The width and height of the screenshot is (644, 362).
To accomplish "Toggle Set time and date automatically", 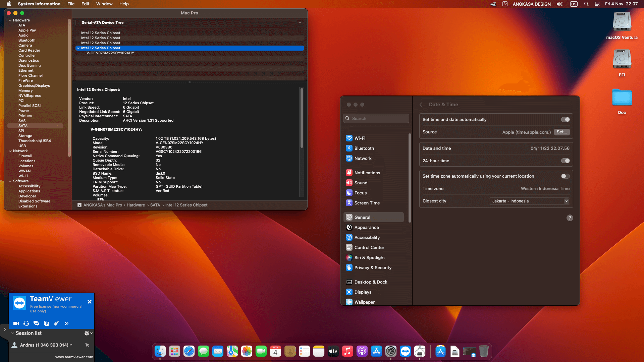I will click(566, 120).
